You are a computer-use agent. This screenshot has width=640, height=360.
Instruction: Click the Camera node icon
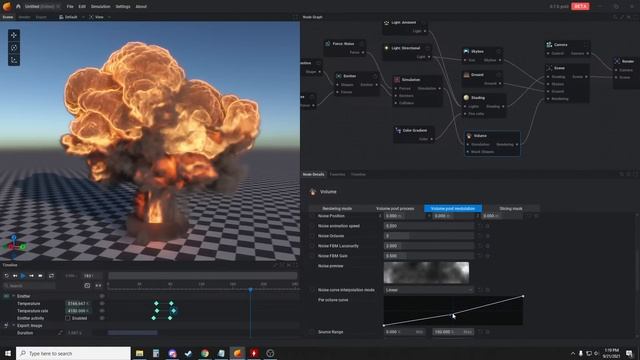pos(549,44)
